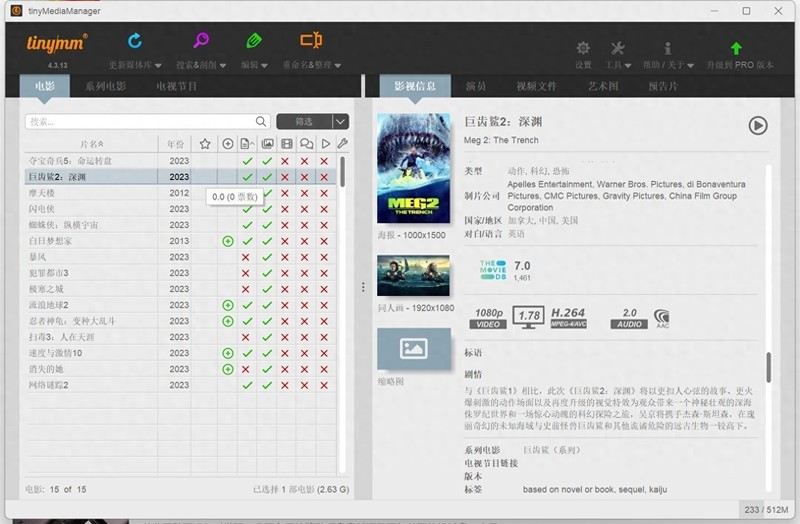The width and height of the screenshot is (800, 524).
Task: Click the magenta search & scrape icon
Action: (201, 40)
